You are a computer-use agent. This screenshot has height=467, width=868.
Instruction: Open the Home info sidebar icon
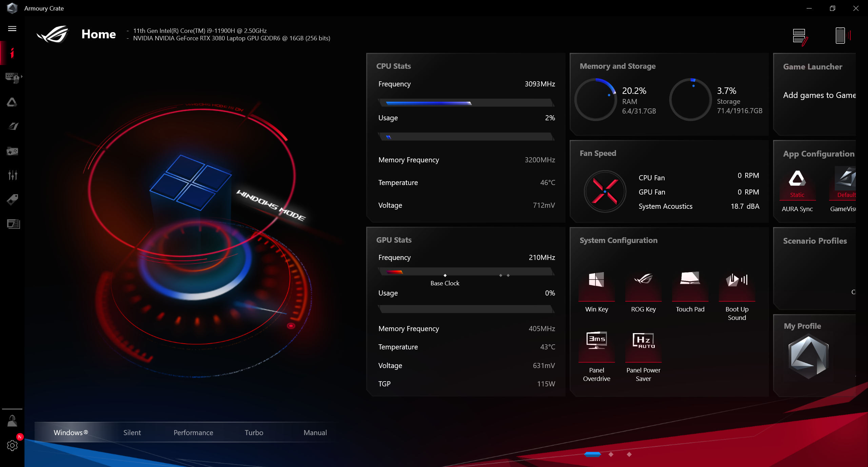(x=12, y=53)
